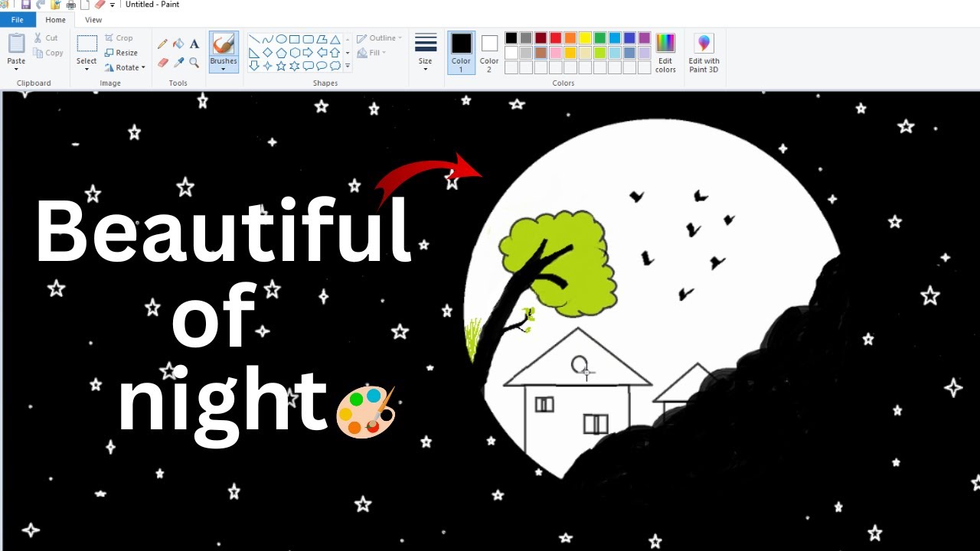Click the rectangular Select tool icon

[x=87, y=44]
